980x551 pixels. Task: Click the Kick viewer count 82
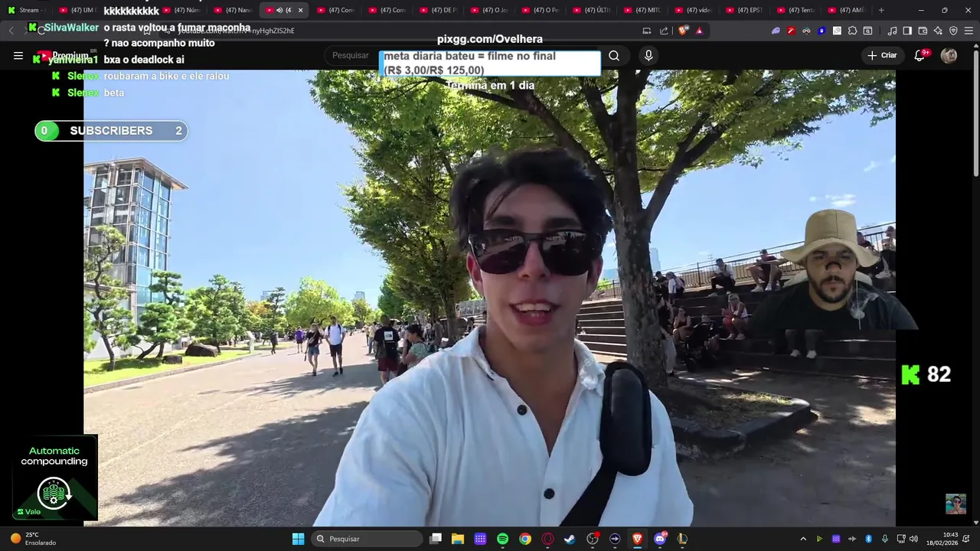point(926,374)
